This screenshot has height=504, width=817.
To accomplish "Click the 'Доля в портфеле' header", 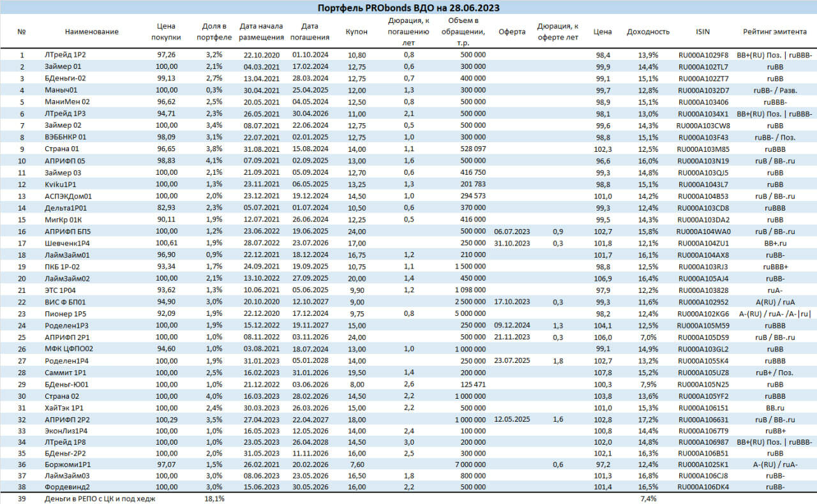I will pos(214,32).
